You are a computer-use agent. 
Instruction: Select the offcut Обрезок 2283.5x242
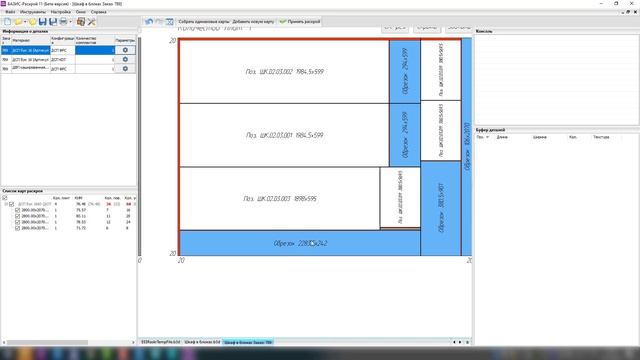pyautogui.click(x=300, y=243)
